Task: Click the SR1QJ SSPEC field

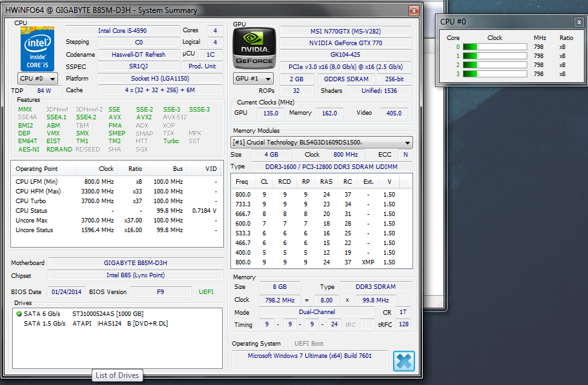Action: 138,66
